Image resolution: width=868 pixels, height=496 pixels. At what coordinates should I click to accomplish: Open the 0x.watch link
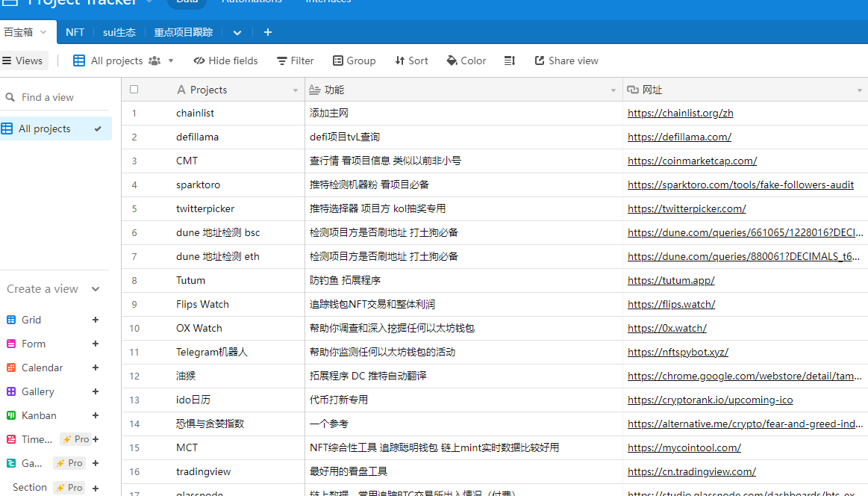667,328
